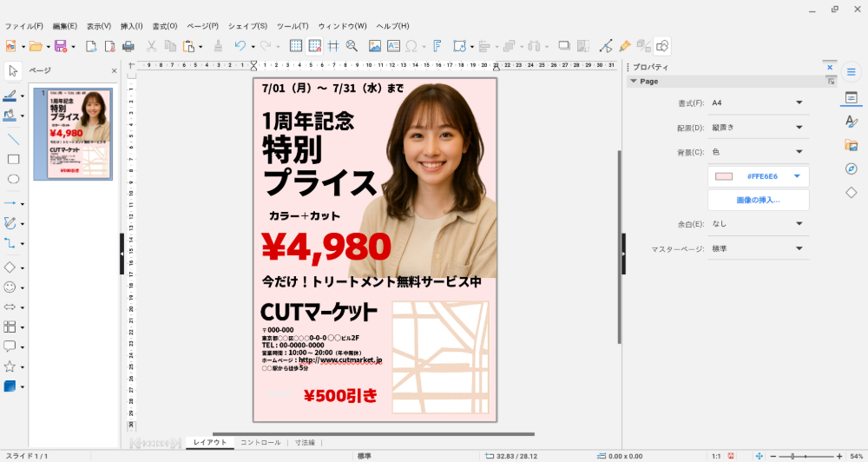Select the page 1 thumbnail
Viewport: 868px width, 462px height.
point(73,134)
